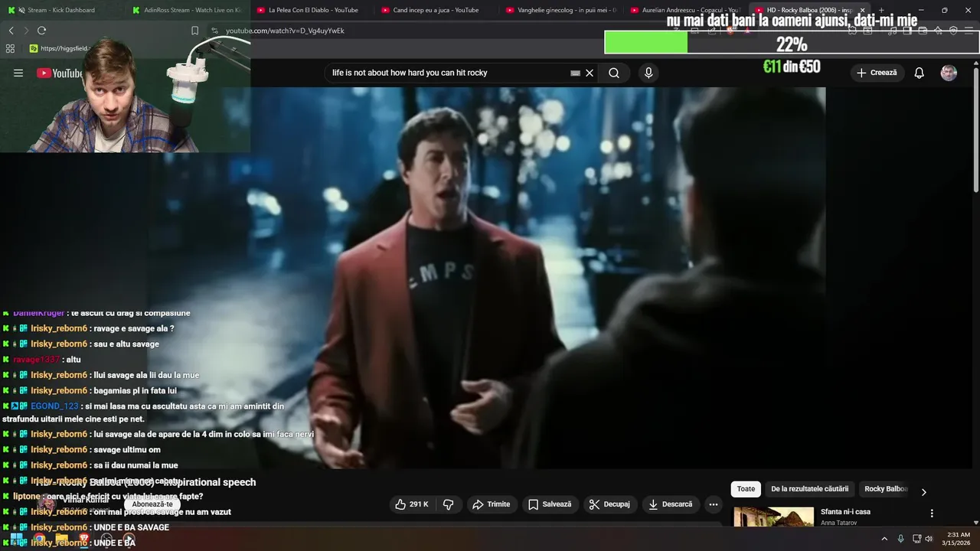Bookmark this page with the bookmark icon
Viewport: 980px width, 551px height.
pos(194,31)
